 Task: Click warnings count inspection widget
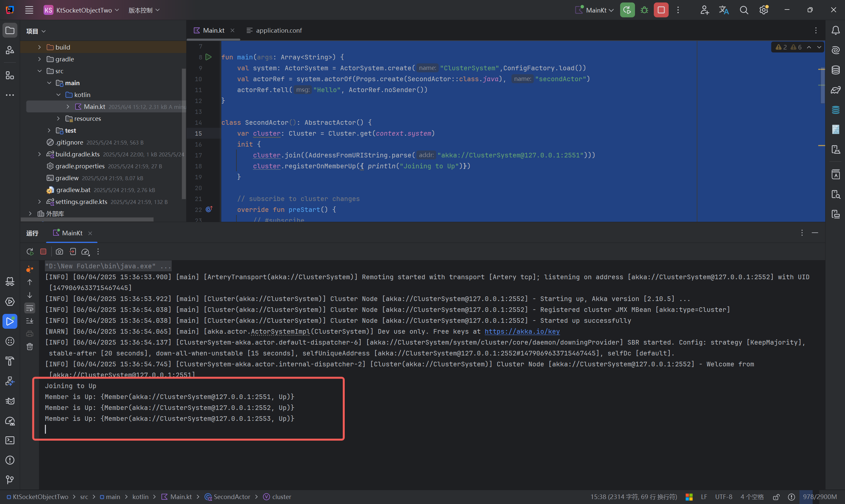(x=788, y=47)
